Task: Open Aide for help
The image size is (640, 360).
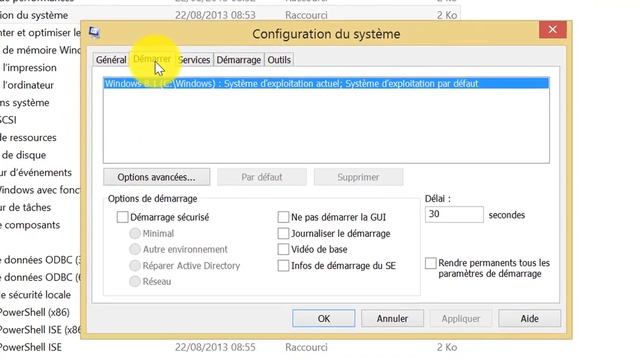Action: coord(529,318)
